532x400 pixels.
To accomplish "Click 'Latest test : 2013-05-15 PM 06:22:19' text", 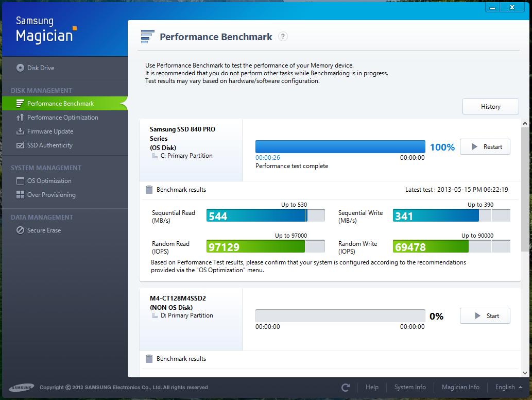I will [457, 190].
